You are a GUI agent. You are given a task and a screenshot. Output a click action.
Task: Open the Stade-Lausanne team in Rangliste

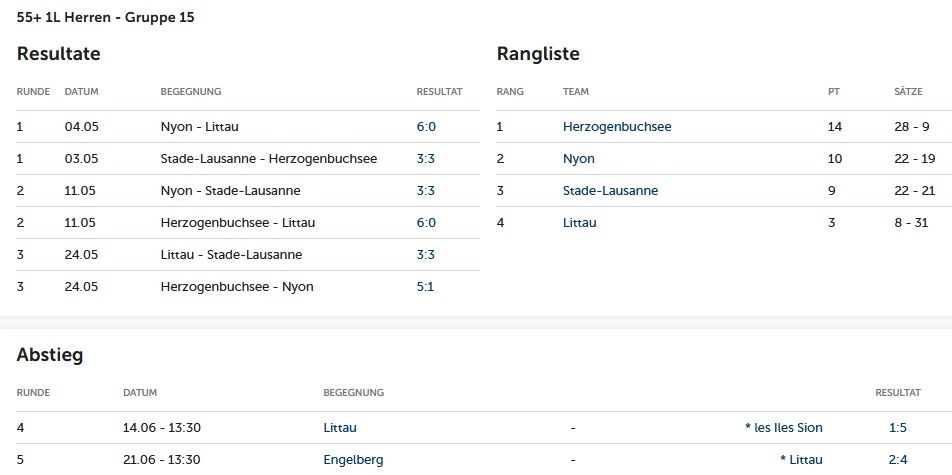[x=610, y=191]
